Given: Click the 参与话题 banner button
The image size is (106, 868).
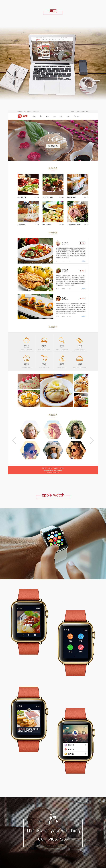Looking at the screenshot, I should [x=53, y=146].
